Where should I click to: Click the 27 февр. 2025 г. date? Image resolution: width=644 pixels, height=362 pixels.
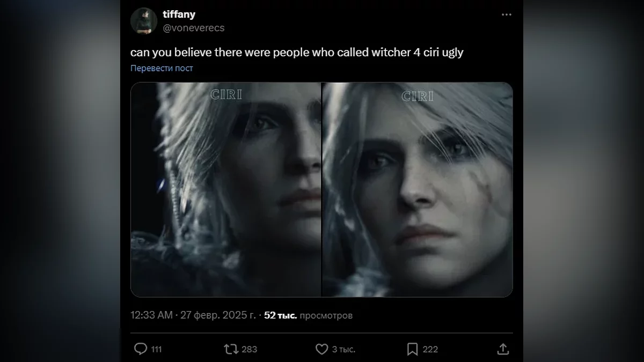(x=217, y=315)
